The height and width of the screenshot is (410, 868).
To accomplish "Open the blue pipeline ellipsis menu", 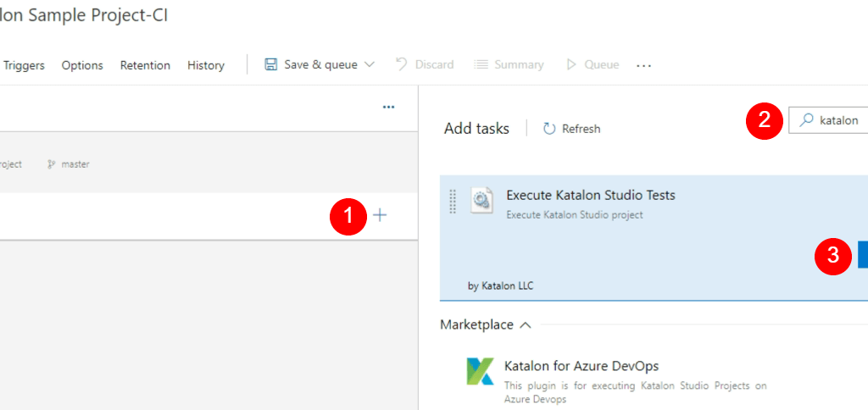I will (388, 107).
